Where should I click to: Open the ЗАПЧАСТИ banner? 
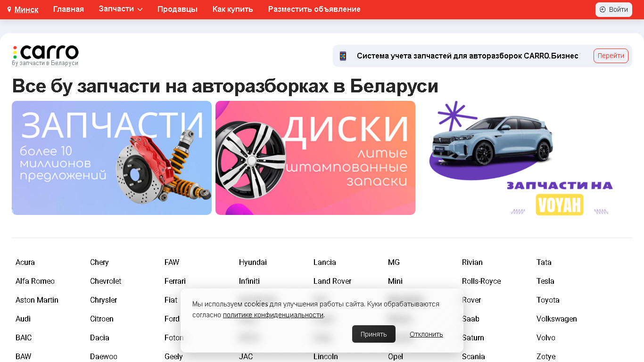[112, 158]
